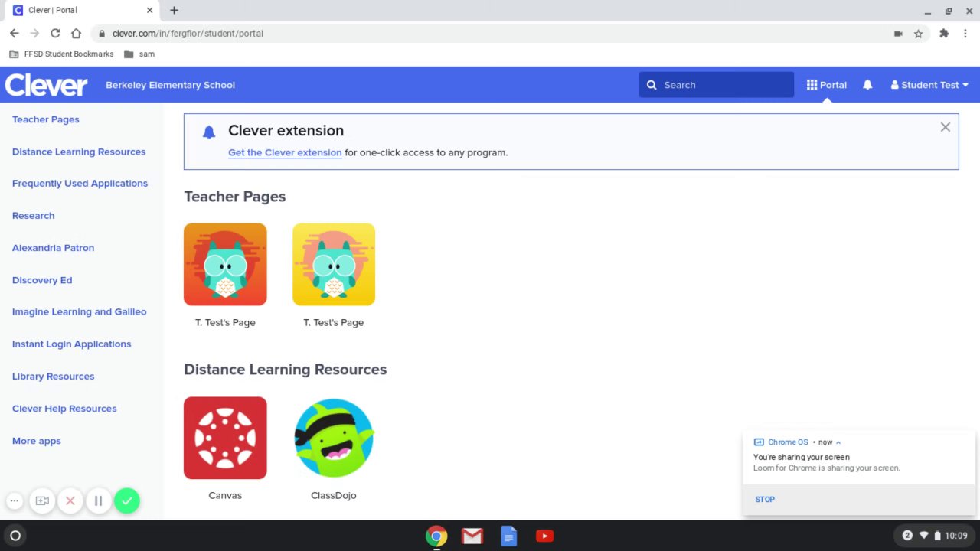
Task: Select Discovery Ed in sidebar
Action: pos(42,280)
